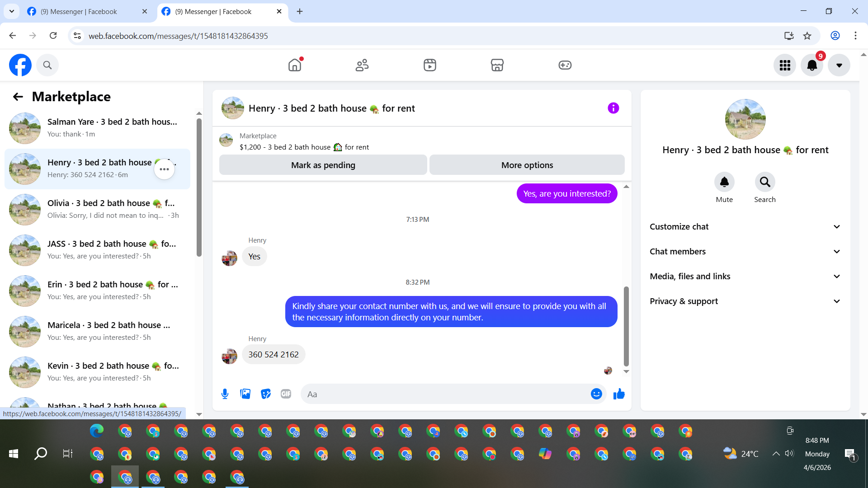
Task: Open Salman Yare conversation
Action: point(97,128)
